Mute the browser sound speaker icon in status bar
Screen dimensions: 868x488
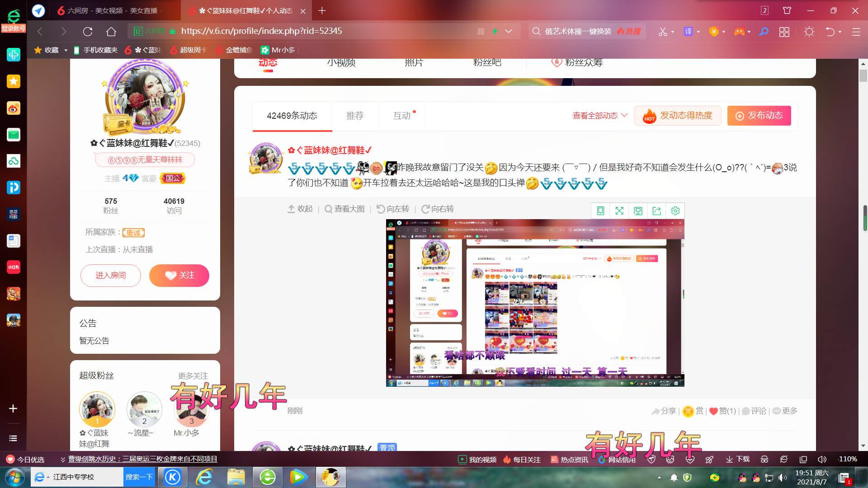[x=822, y=460]
